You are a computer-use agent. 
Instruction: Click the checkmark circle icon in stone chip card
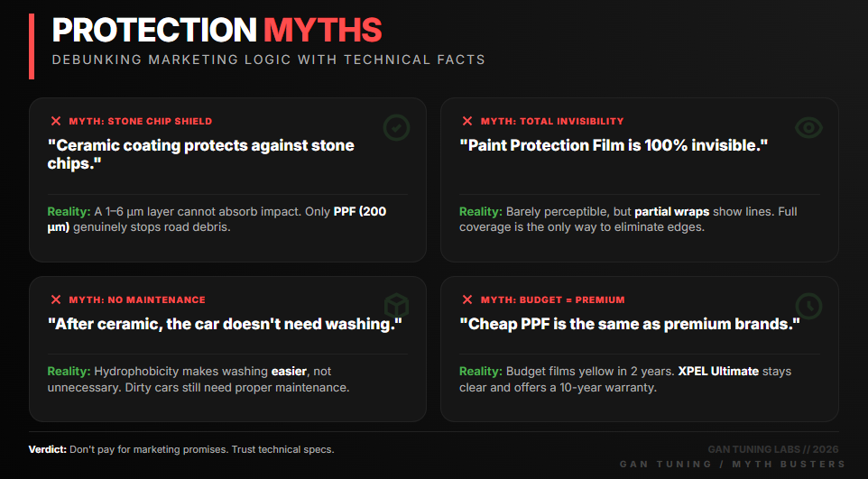click(397, 128)
